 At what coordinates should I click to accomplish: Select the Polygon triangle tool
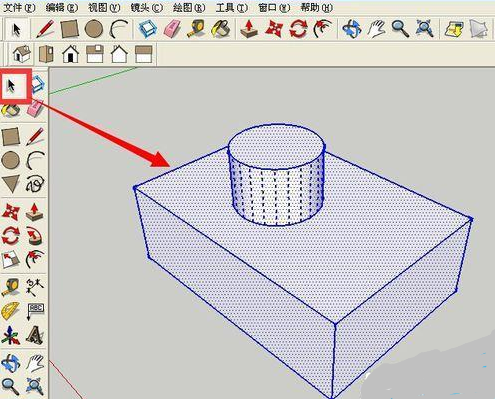click(11, 184)
